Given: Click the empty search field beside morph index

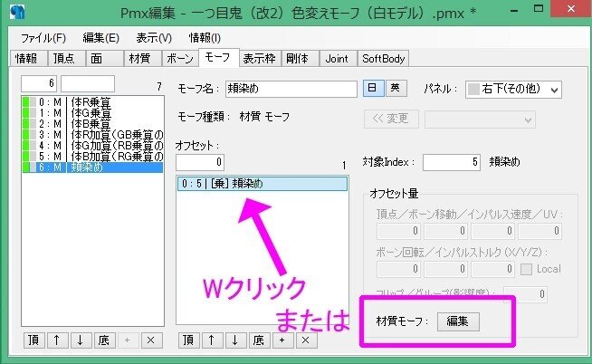Looking at the screenshot, I should pyautogui.click(x=88, y=83).
